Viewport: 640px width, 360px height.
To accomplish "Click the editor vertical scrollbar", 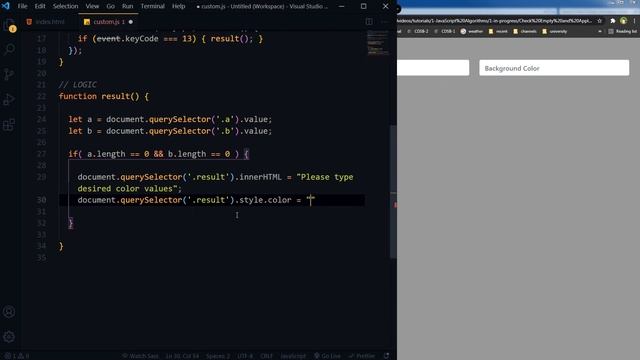I will click(x=393, y=192).
